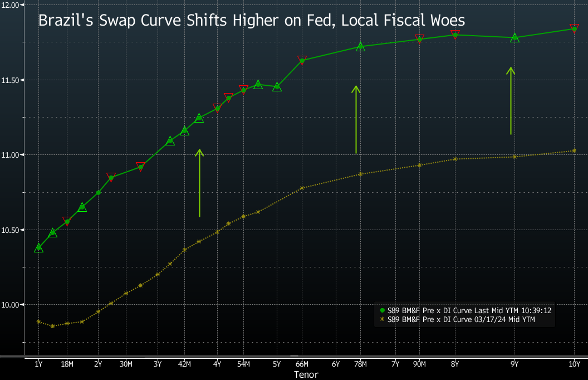Click the 1Y tenor axis label
The height and width of the screenshot is (380, 588).
tap(38, 364)
